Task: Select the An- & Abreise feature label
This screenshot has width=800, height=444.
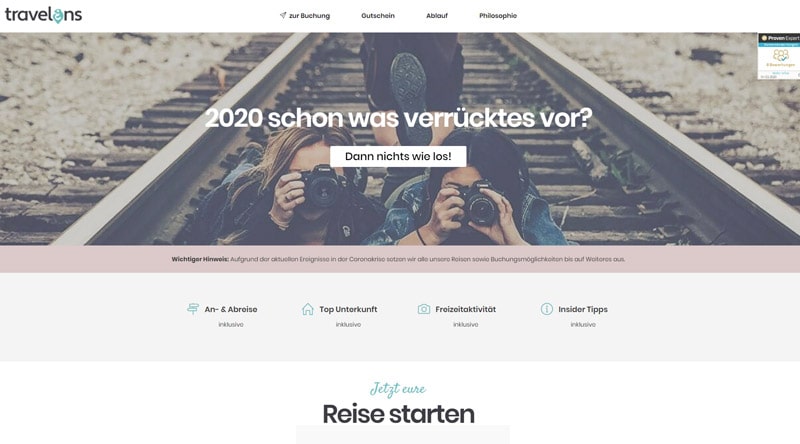Action: [231, 309]
